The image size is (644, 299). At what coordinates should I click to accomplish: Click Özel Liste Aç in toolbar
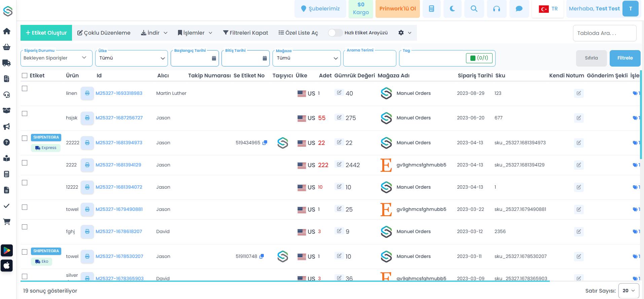pos(298,33)
